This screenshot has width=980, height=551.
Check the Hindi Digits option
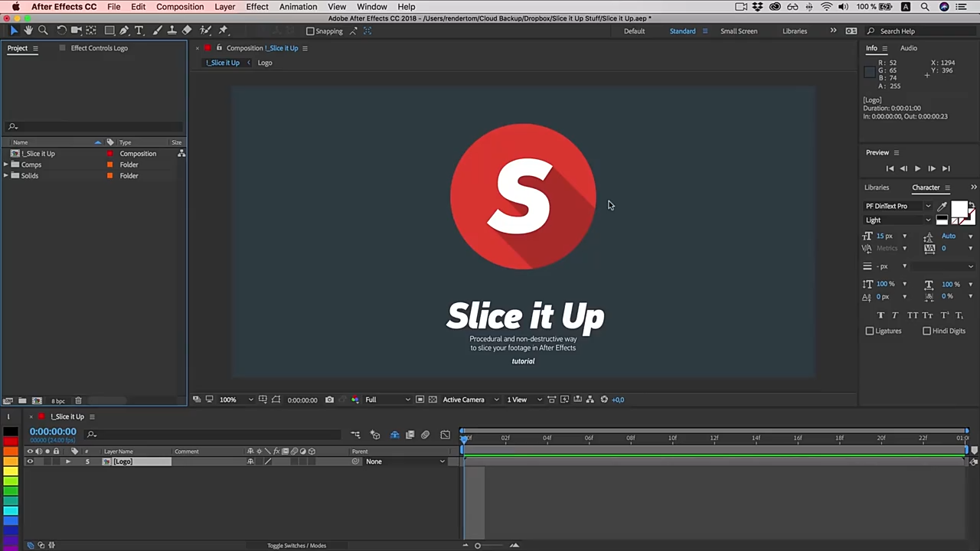[927, 331]
